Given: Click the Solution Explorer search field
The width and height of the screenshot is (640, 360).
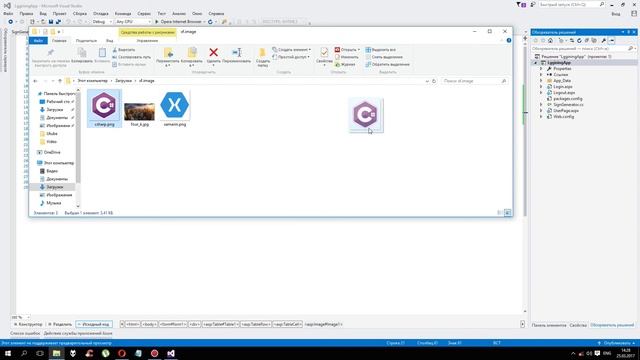Looking at the screenshot, I should 583,49.
